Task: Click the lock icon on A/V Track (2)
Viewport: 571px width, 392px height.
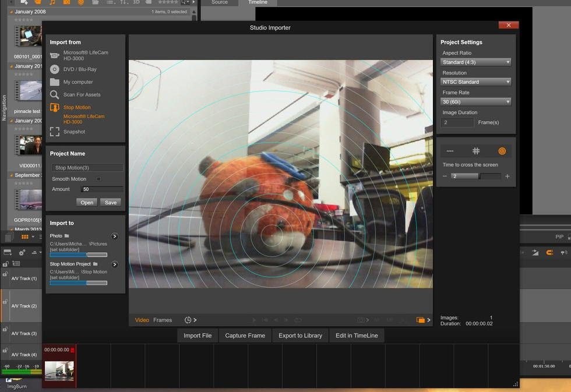Action: (x=5, y=302)
